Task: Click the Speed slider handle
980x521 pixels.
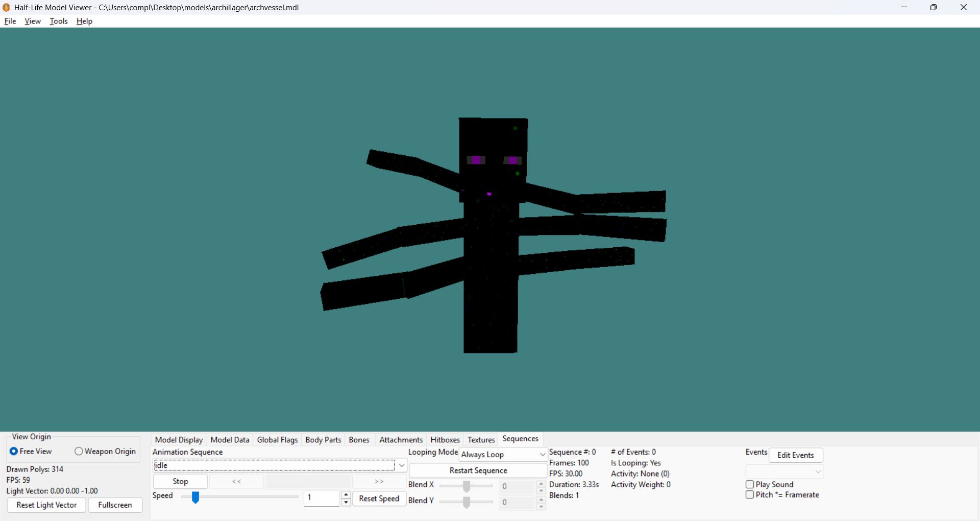Action: (x=195, y=497)
